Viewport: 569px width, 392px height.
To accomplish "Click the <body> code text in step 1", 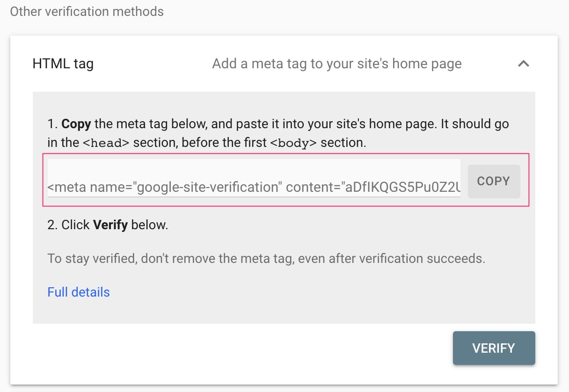I will (293, 143).
